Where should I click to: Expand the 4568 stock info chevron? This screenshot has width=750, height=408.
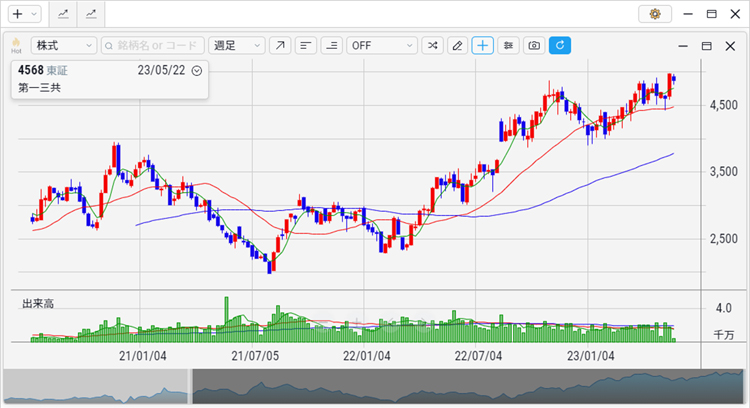[x=196, y=70]
